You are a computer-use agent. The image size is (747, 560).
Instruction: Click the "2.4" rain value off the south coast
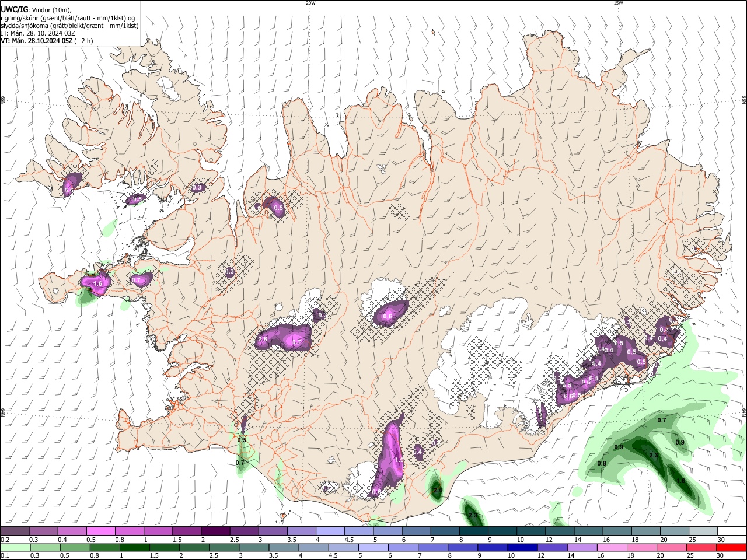point(437,491)
